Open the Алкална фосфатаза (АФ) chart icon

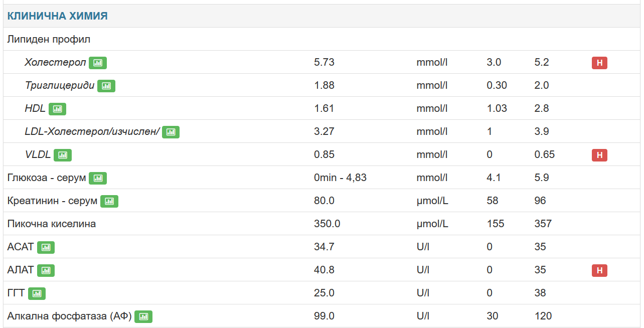pyautogui.click(x=143, y=316)
